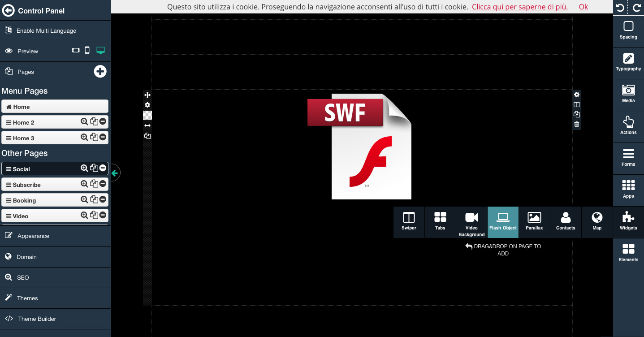The image size is (644, 337).
Task: Accept cookies with Ok link
Action: (x=583, y=7)
